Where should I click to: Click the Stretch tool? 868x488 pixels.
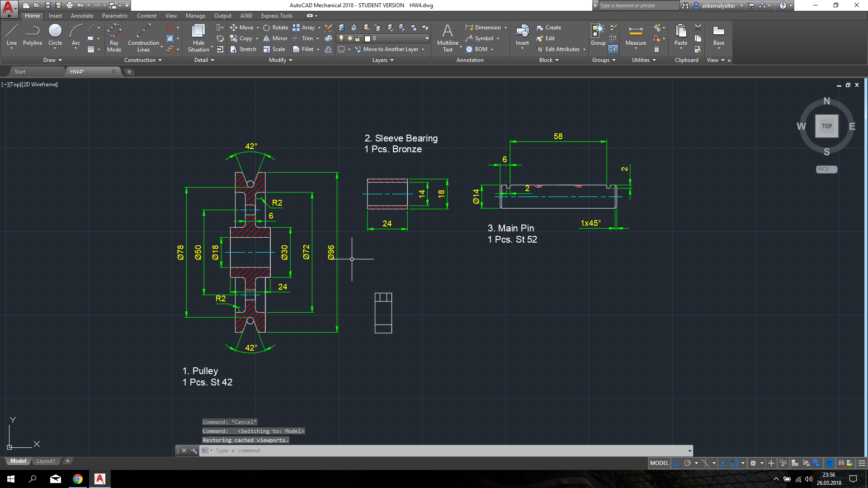click(x=243, y=49)
